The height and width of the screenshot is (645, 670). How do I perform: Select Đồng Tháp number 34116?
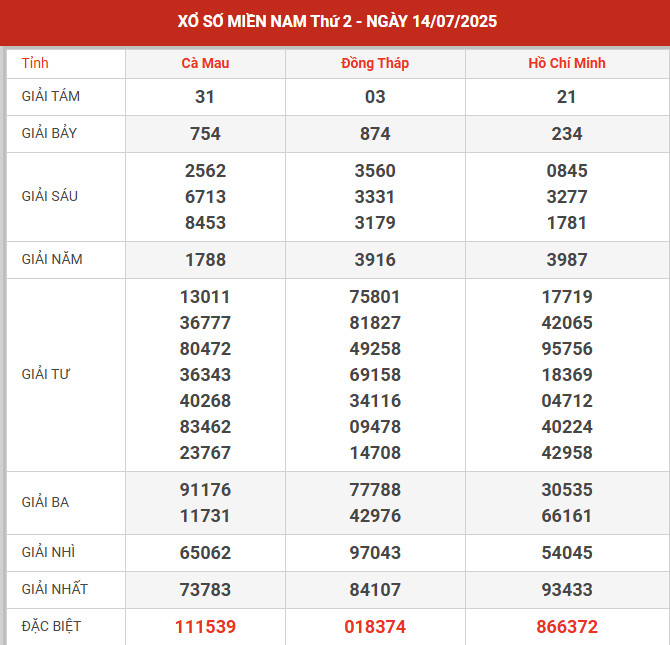[375, 401]
